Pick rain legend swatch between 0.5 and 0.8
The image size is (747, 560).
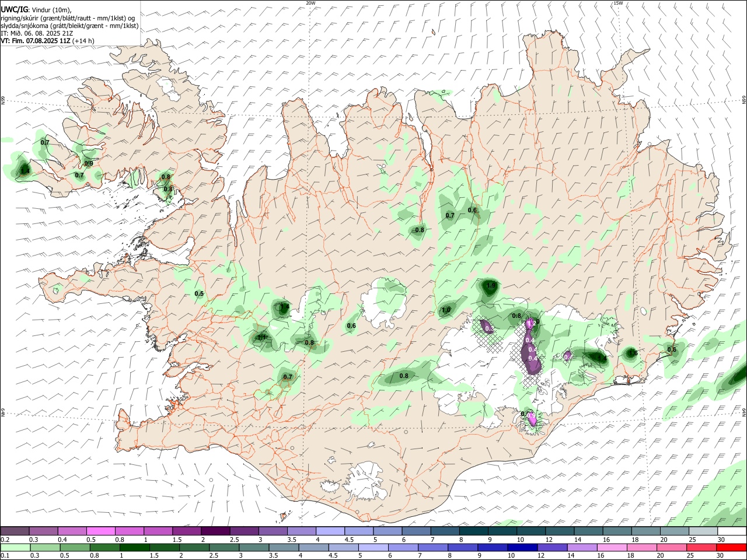pyautogui.click(x=75, y=547)
